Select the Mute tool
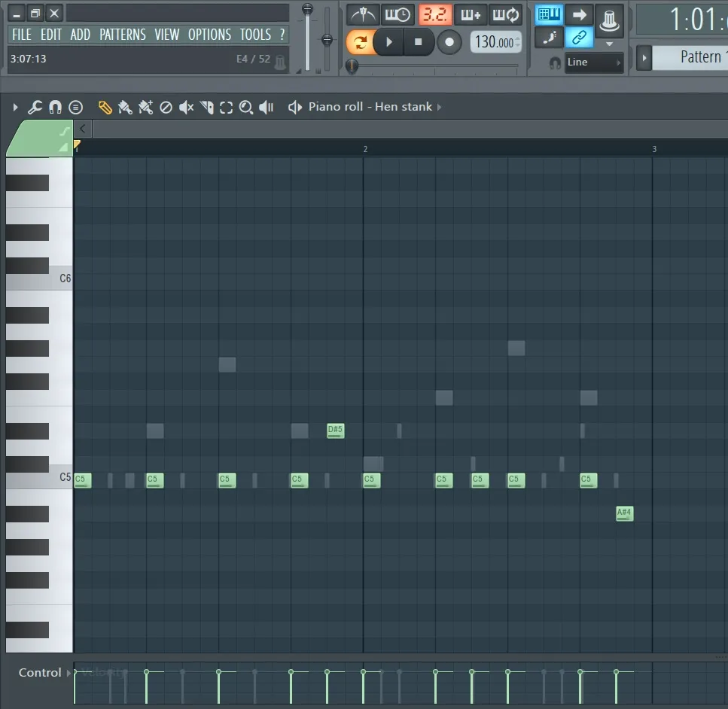 click(x=186, y=108)
